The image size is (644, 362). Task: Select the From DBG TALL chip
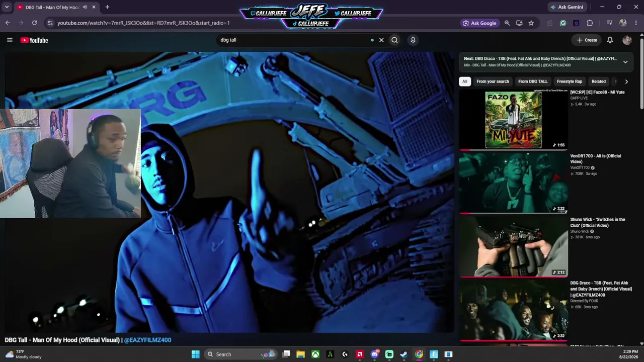tap(533, 81)
